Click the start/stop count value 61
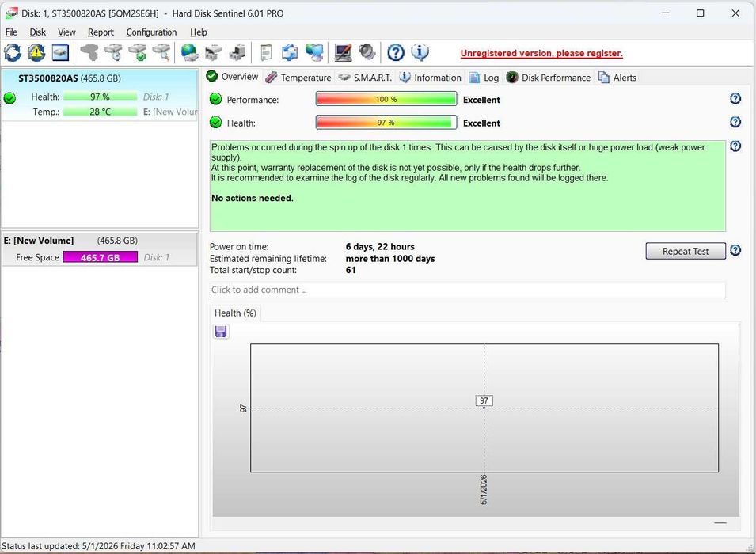Viewport: 756px width, 554px height. pyautogui.click(x=351, y=270)
